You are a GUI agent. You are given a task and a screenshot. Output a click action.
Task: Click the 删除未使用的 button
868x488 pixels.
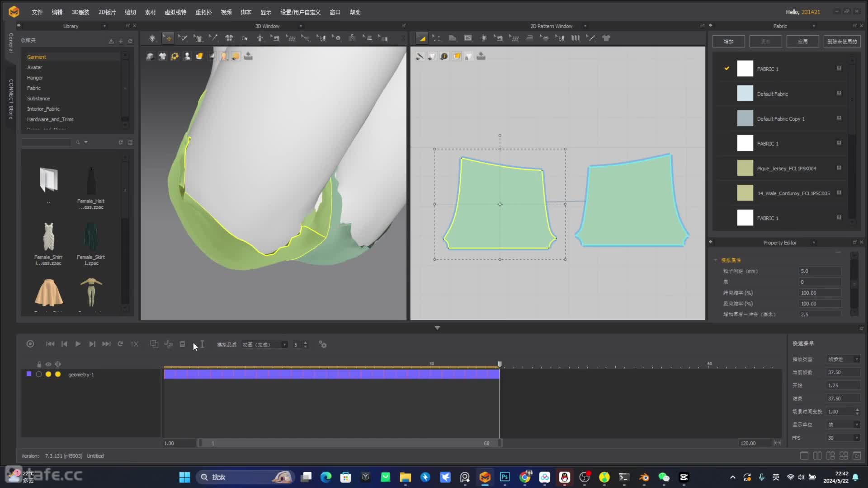point(842,42)
